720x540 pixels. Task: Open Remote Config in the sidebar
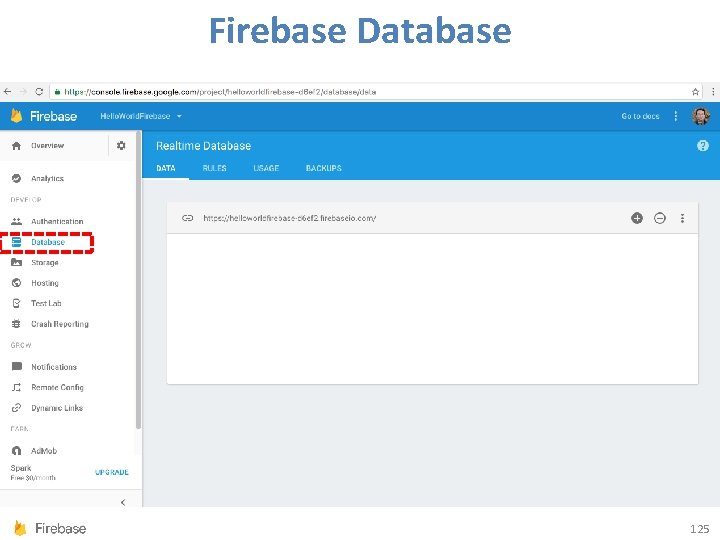click(47, 387)
